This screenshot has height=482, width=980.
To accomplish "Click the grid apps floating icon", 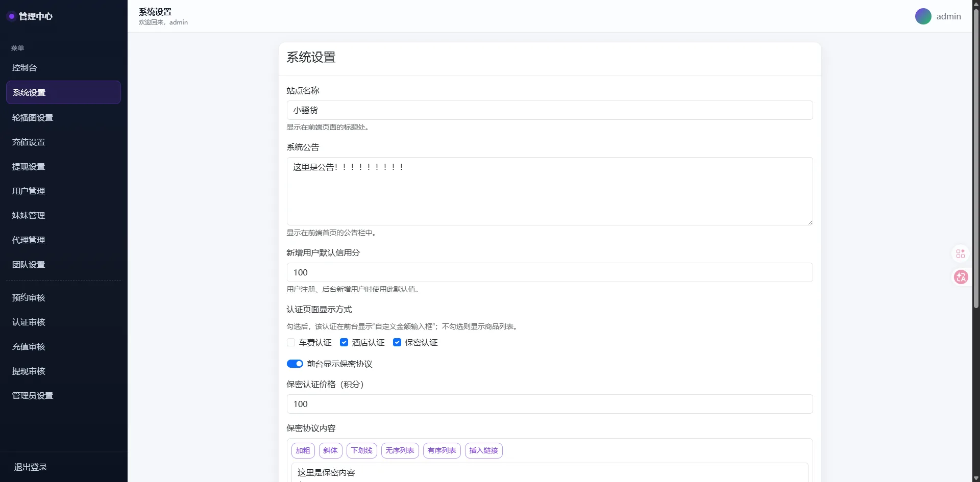I will pos(961,253).
